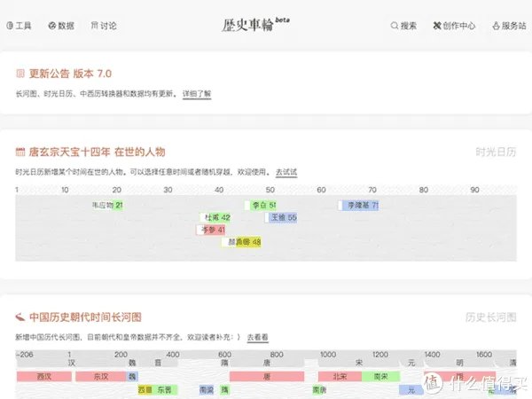
Task: Click the 东晋 dynasty block
Action: coord(165,390)
